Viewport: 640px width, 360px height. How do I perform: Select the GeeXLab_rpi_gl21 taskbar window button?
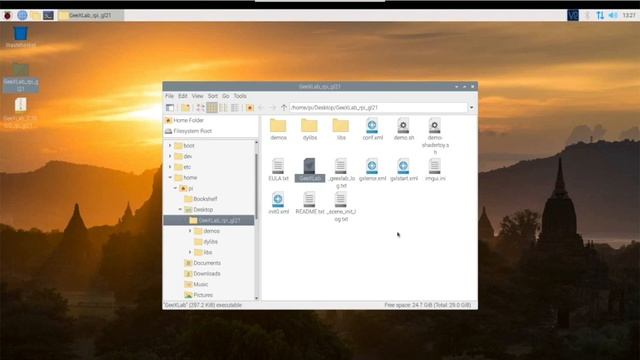90,16
